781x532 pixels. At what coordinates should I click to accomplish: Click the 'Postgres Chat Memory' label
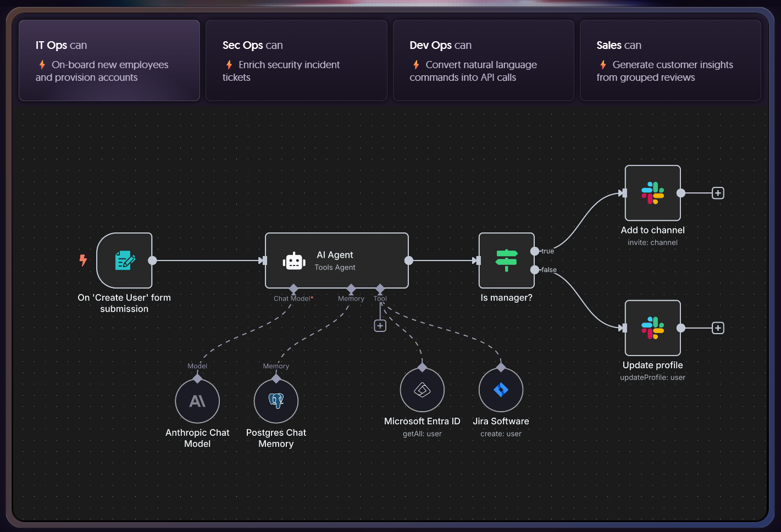[276, 439]
